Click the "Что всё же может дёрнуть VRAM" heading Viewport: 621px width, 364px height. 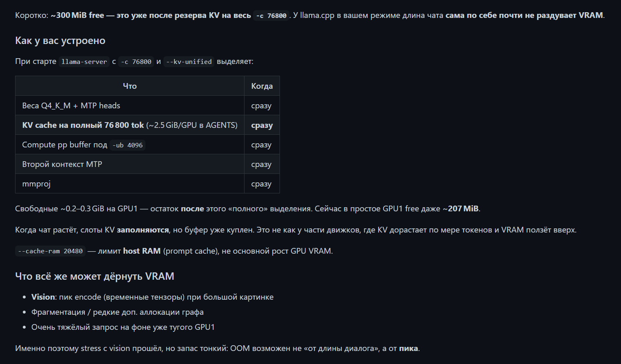[x=95, y=276]
